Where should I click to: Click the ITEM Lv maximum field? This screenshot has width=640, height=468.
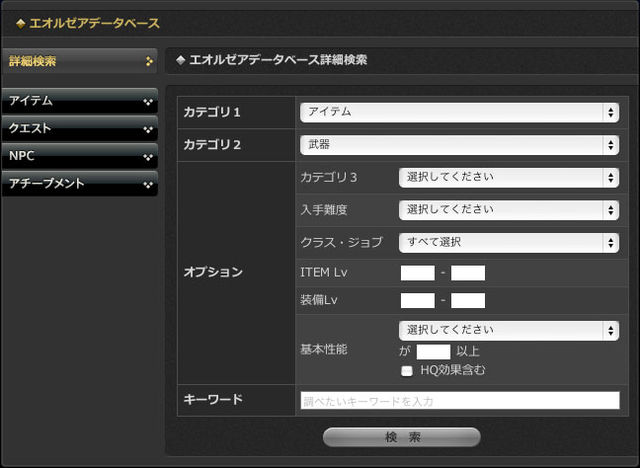point(468,273)
